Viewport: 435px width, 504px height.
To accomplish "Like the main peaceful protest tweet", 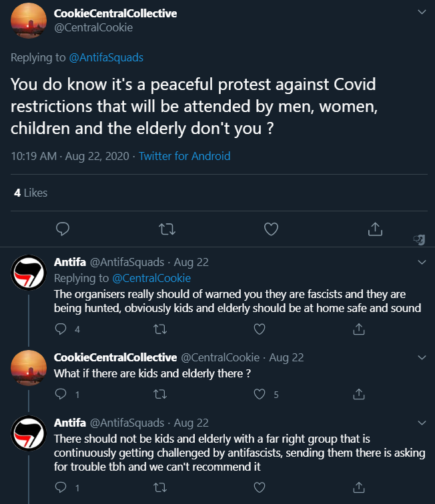I will click(x=271, y=229).
